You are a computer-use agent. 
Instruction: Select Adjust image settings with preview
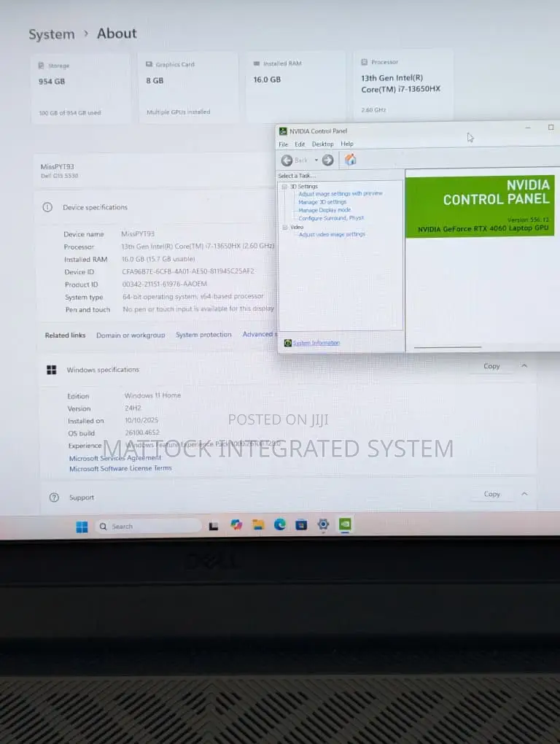(x=341, y=193)
